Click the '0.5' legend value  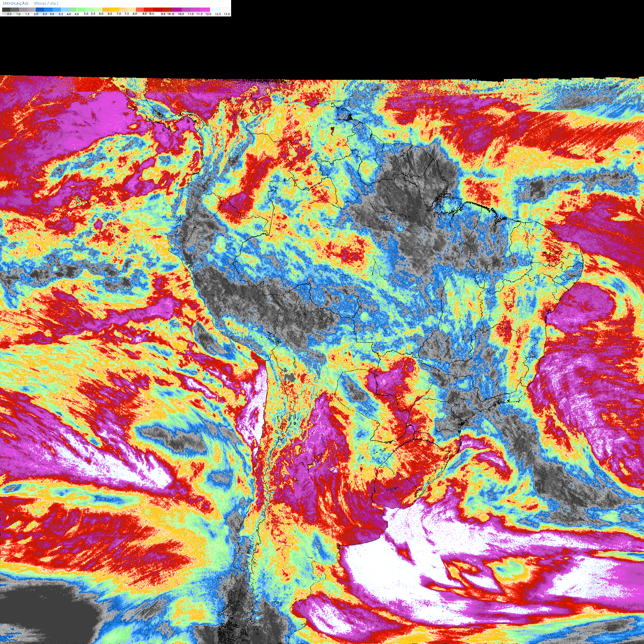tap(9, 14)
